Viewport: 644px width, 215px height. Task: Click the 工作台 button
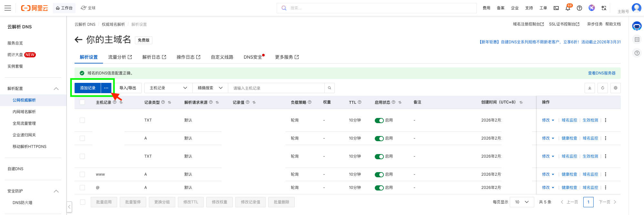(x=64, y=8)
